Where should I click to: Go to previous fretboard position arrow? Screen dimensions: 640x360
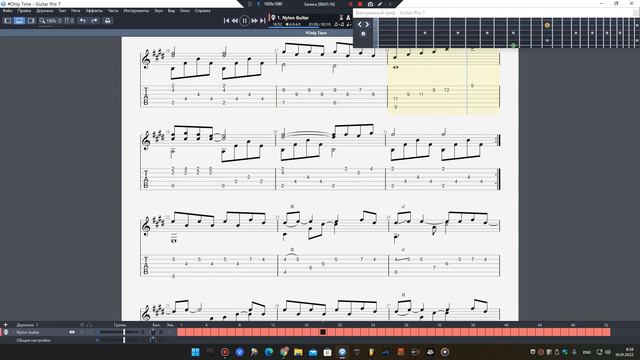coord(360,24)
